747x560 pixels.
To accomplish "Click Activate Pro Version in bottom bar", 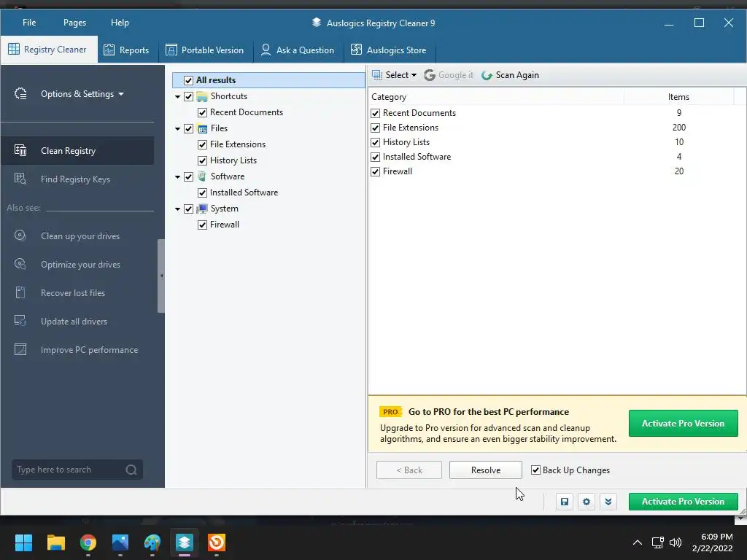I will 683,502.
